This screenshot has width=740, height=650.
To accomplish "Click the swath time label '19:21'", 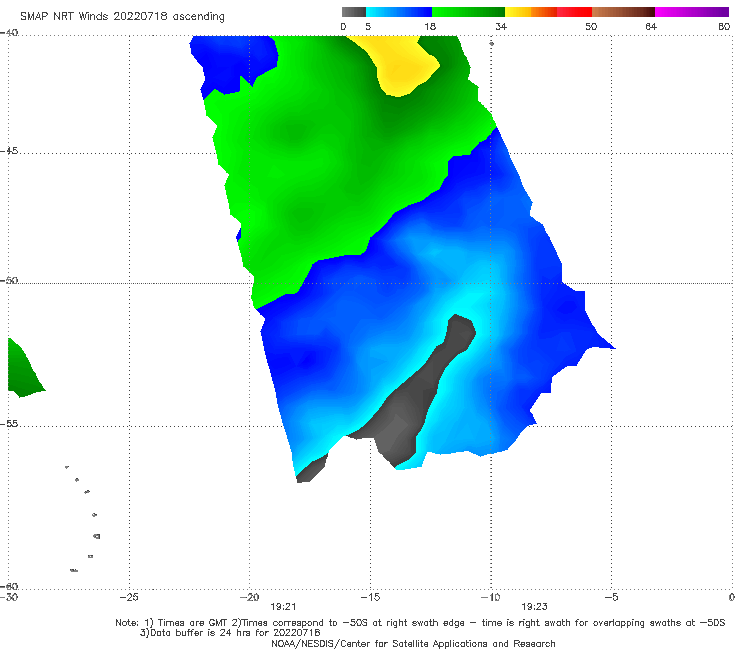I will [x=283, y=607].
